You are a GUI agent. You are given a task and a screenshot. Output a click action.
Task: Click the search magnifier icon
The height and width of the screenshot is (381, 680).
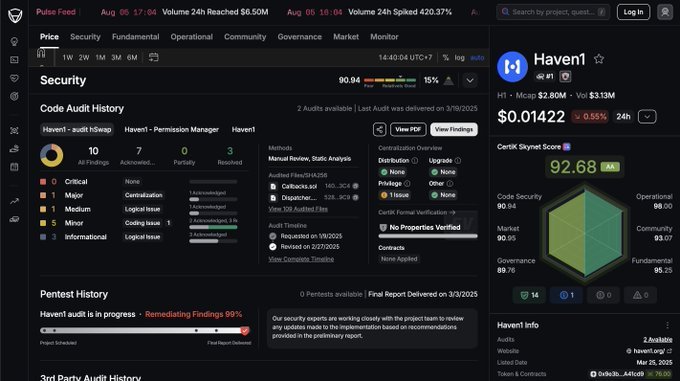coord(505,12)
